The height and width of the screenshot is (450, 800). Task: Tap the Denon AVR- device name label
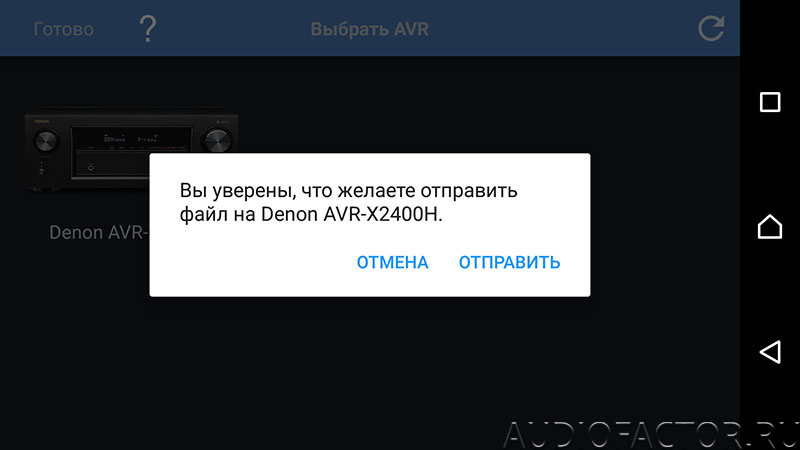click(99, 233)
